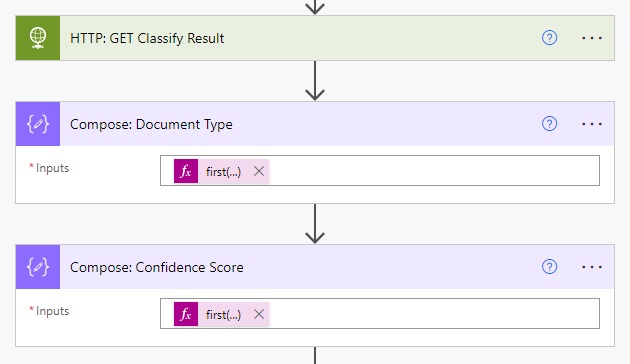Image resolution: width=630 pixels, height=364 pixels.
Task: Open help for HTTP: GET Classify Result
Action: pos(549,38)
